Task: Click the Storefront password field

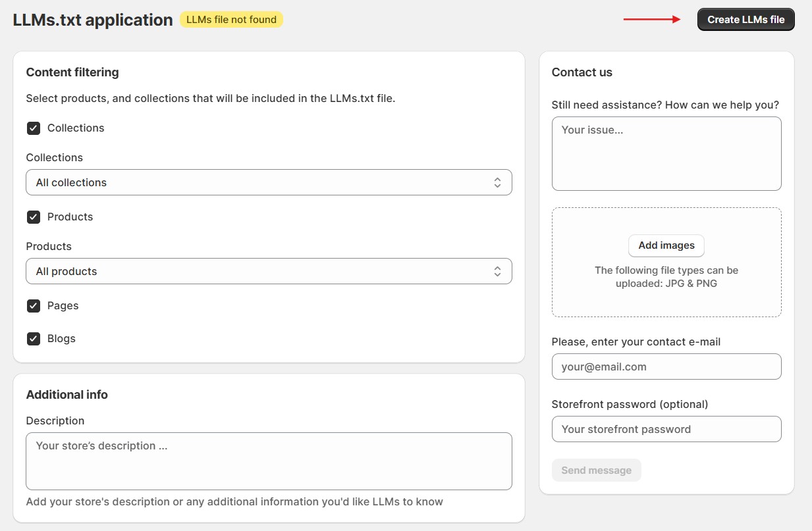Action: [666, 429]
